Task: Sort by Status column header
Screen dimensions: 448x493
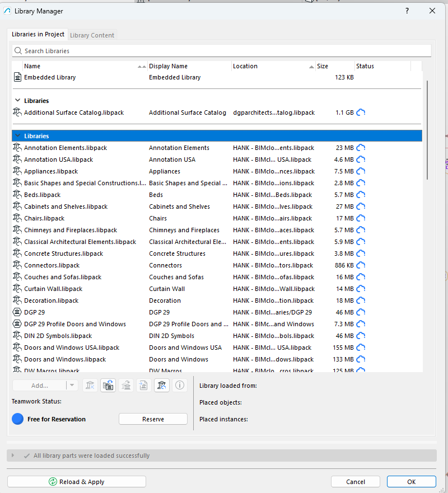Action: pyautogui.click(x=382, y=66)
